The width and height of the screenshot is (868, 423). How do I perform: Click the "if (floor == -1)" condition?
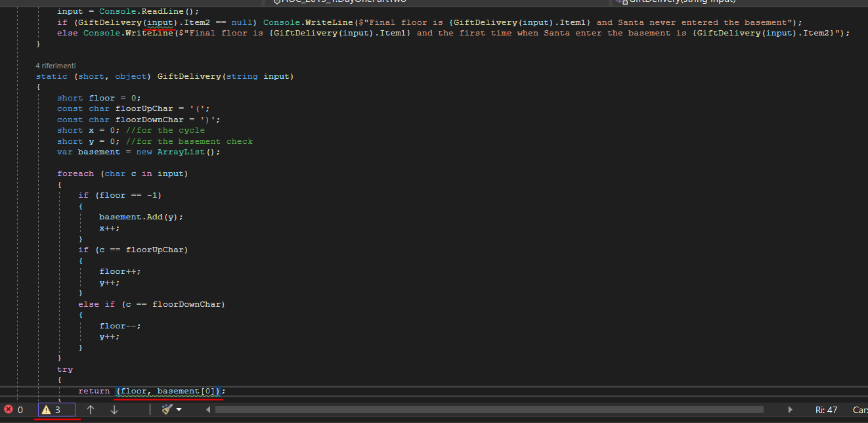pos(120,195)
